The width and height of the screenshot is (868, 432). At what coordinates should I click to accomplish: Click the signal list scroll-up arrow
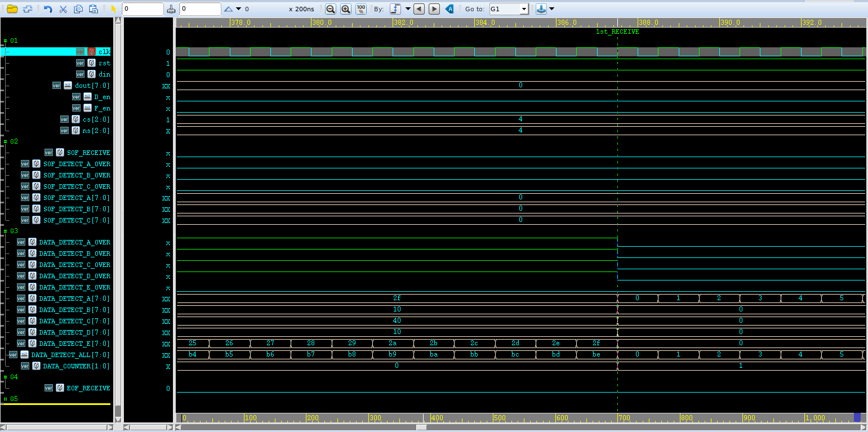118,20
